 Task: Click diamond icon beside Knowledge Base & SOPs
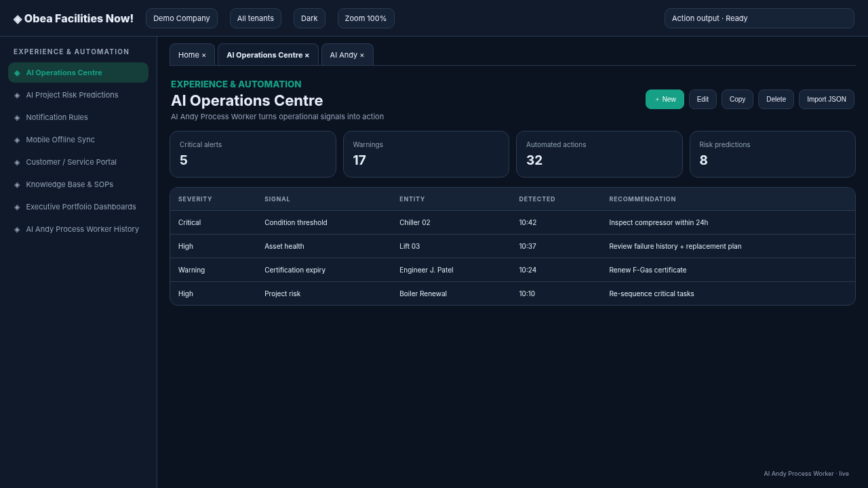point(17,185)
